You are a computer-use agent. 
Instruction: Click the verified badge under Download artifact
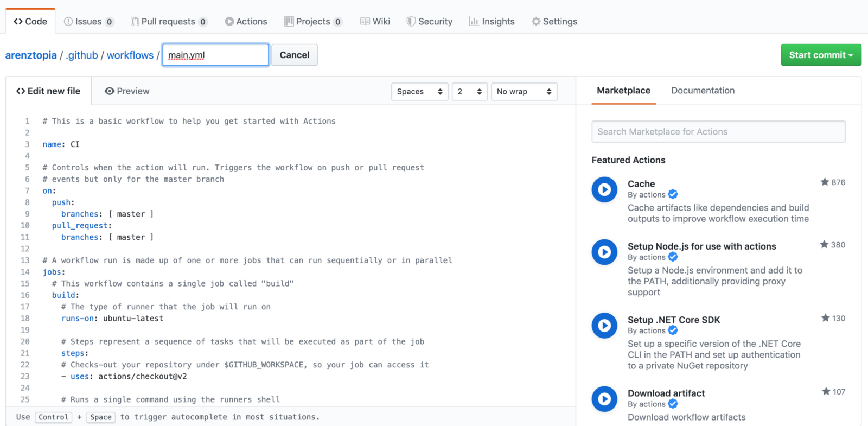click(x=673, y=403)
